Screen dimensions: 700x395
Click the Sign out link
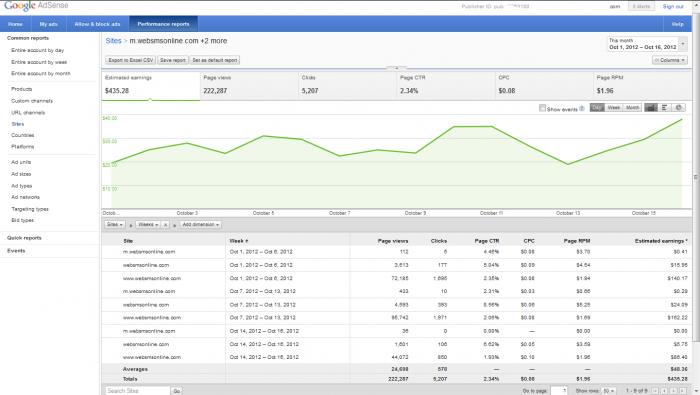[673, 6]
